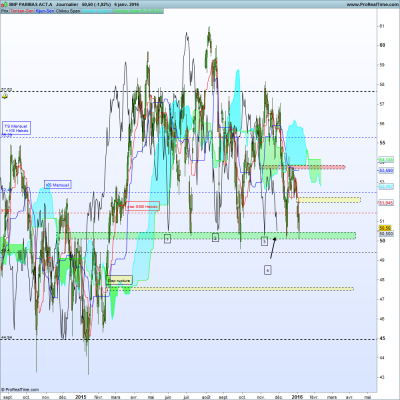Click the yellow 50.50 current price tag
Screen dimensions: 400x400
point(385,228)
